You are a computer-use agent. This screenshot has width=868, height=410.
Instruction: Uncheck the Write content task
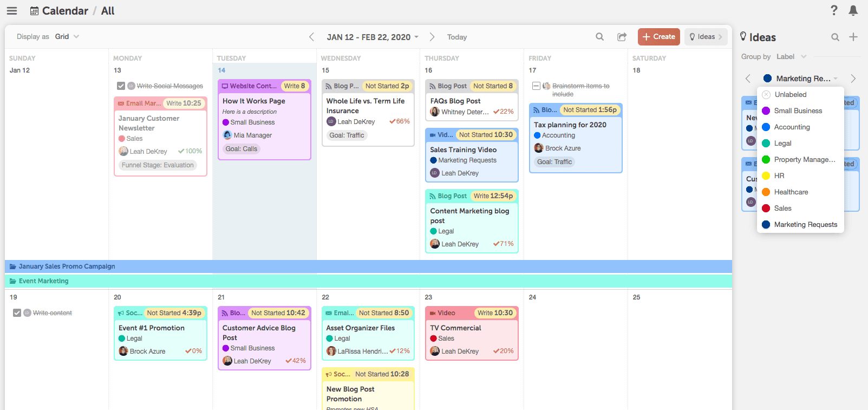17,313
